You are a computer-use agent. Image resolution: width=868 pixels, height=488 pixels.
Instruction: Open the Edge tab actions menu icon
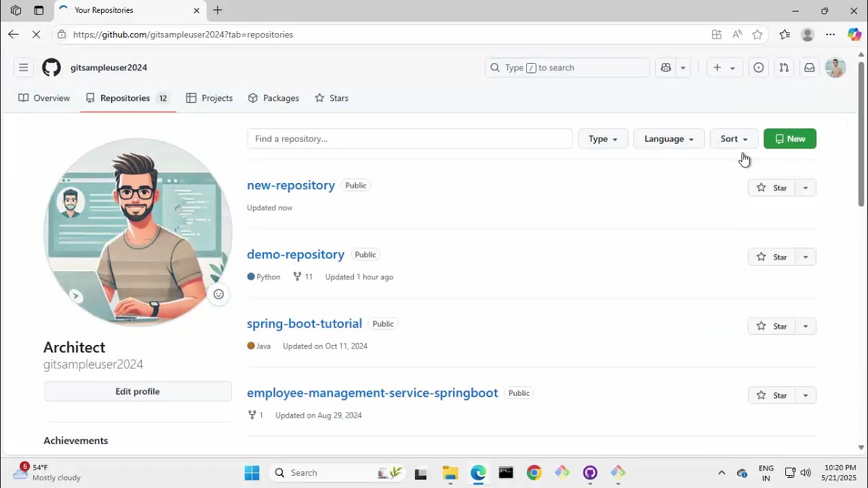(x=39, y=10)
